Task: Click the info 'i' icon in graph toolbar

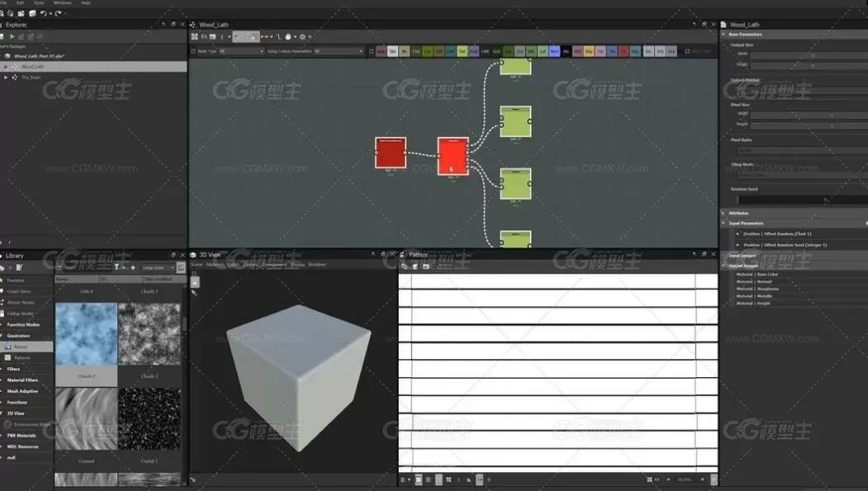Action: coord(221,37)
